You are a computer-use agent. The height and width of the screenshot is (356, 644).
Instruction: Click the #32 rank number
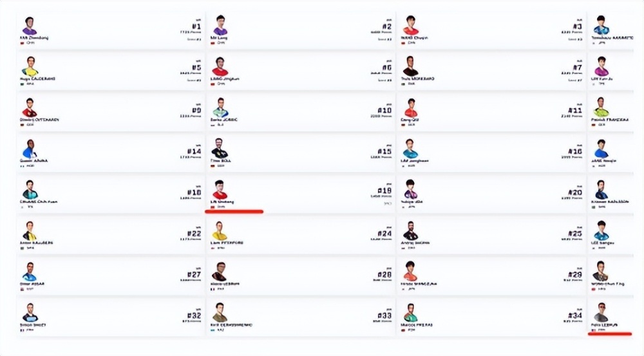point(194,315)
